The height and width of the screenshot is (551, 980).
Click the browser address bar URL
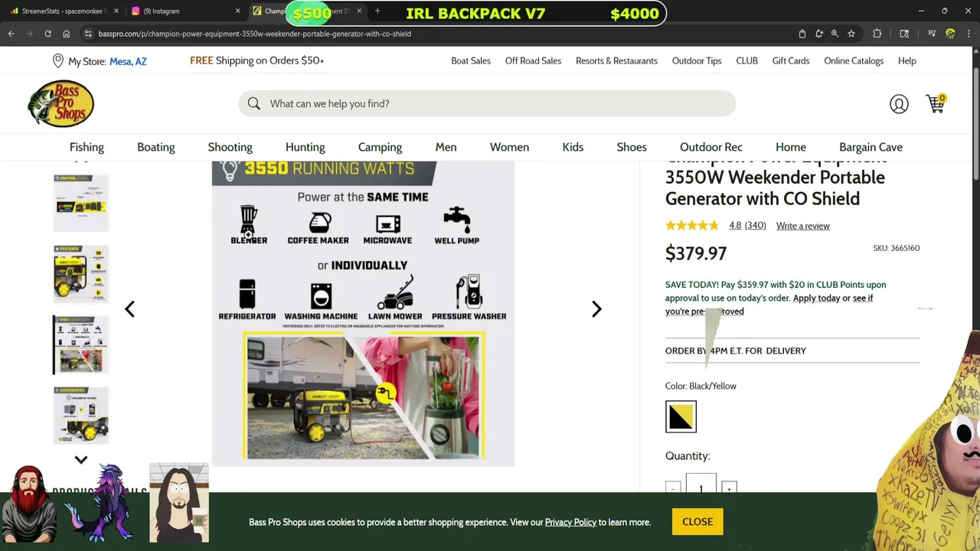coord(255,34)
